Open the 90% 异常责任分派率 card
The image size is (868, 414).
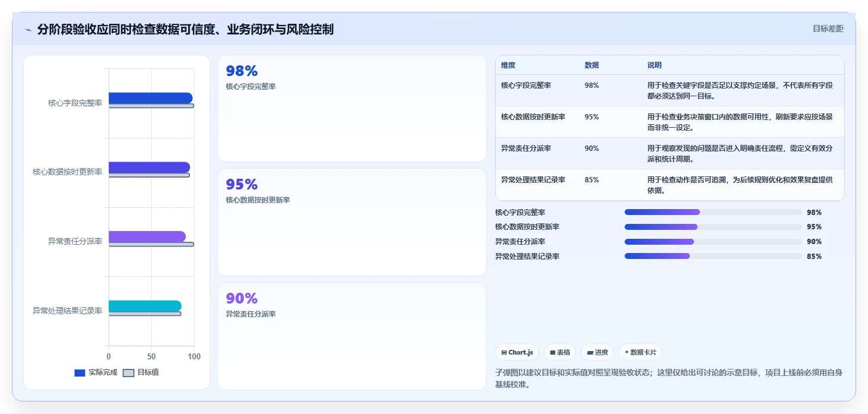pyautogui.click(x=352, y=336)
